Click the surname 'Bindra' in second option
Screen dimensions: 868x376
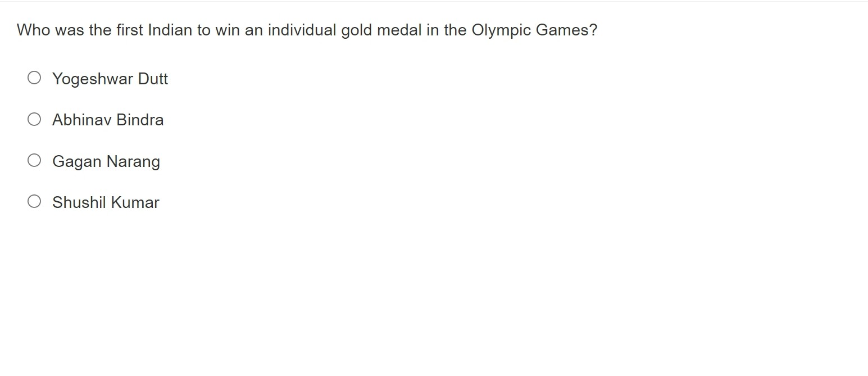pos(140,120)
